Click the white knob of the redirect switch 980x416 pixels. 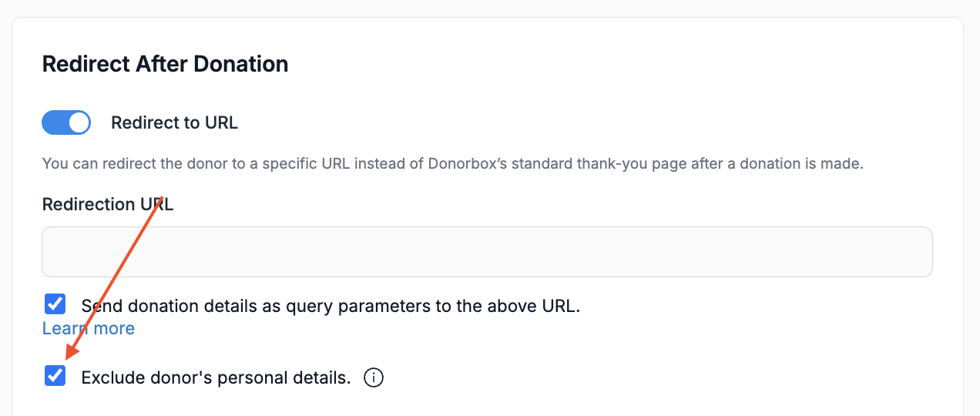coord(79,122)
